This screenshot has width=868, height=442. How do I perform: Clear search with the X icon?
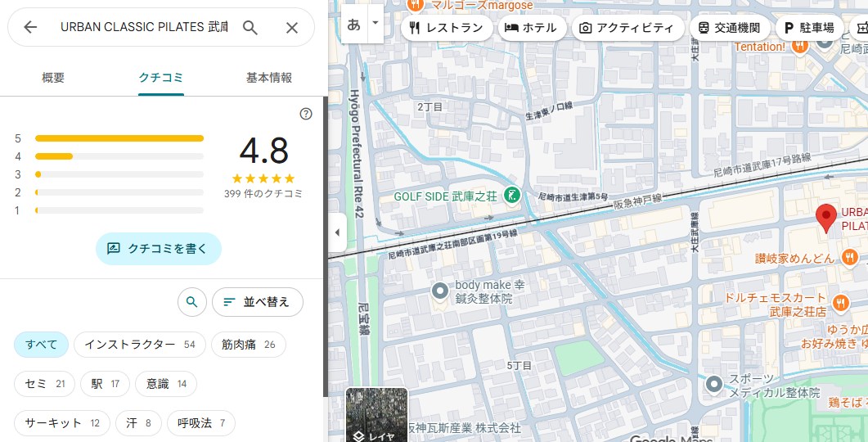point(292,28)
